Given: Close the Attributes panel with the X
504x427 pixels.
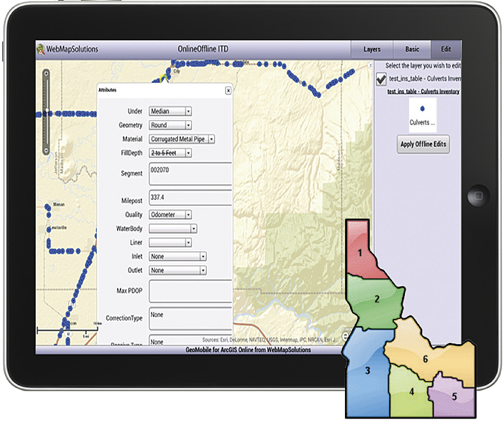Looking at the screenshot, I should click(228, 90).
